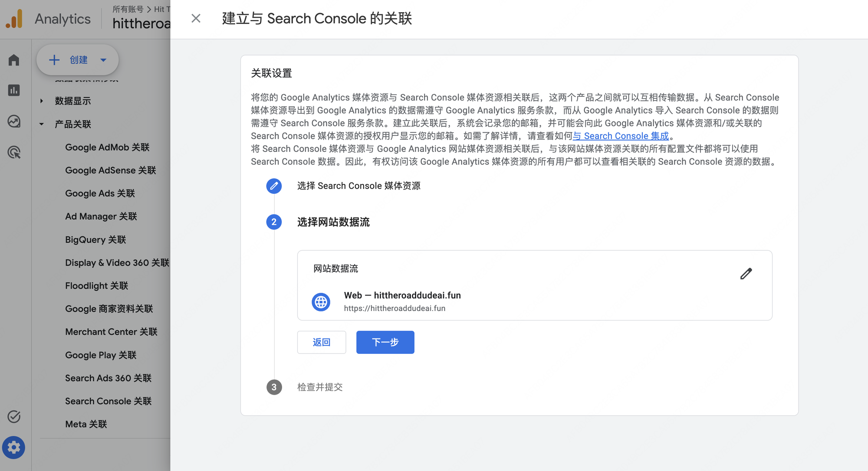
Task: Open Merchant Center 关联
Action: [111, 332]
